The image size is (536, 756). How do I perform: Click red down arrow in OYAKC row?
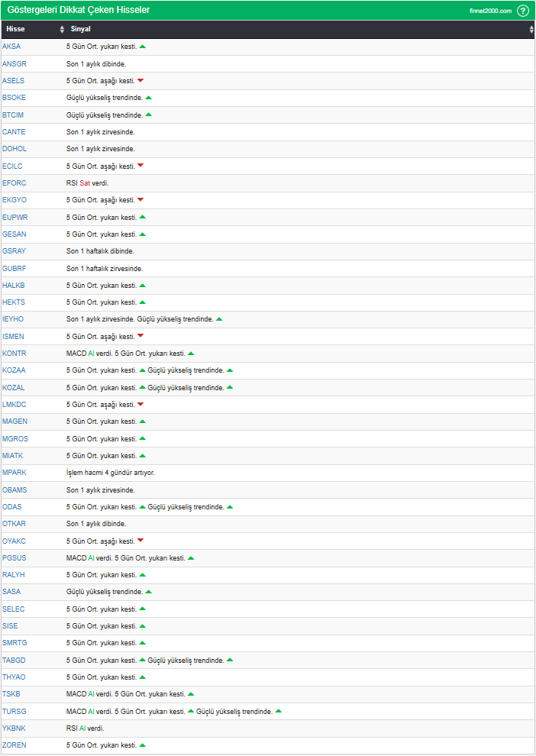click(140, 541)
